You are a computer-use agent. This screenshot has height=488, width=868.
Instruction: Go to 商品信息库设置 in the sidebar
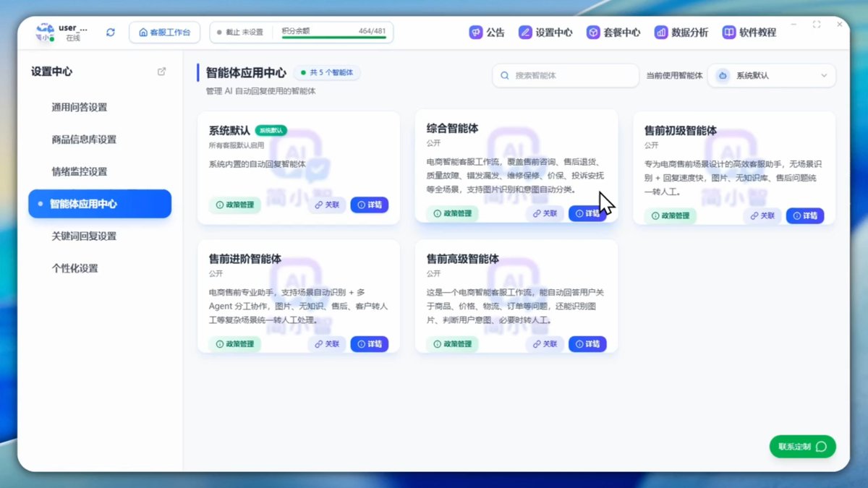[x=84, y=140]
